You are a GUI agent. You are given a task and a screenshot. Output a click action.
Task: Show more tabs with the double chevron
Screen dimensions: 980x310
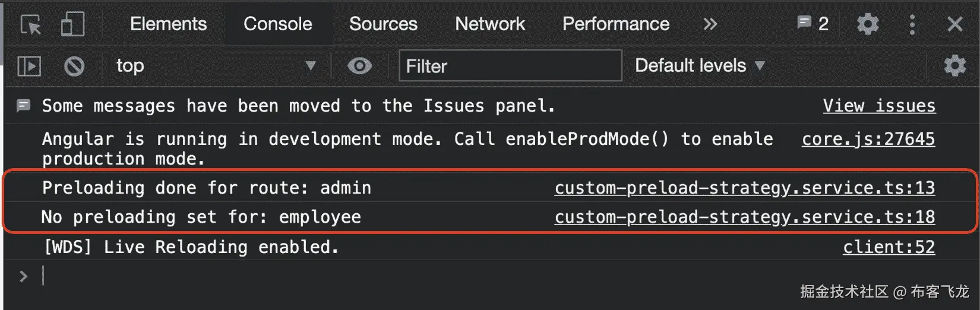point(710,24)
